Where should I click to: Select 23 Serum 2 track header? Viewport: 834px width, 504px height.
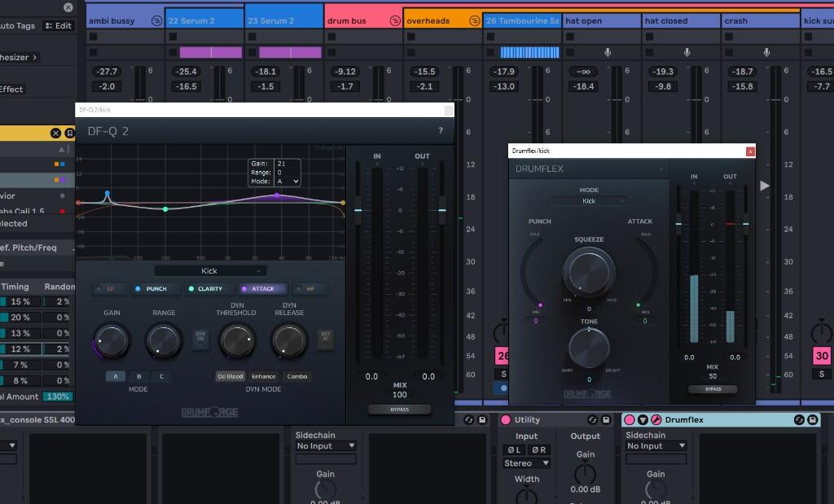pyautogui.click(x=283, y=20)
